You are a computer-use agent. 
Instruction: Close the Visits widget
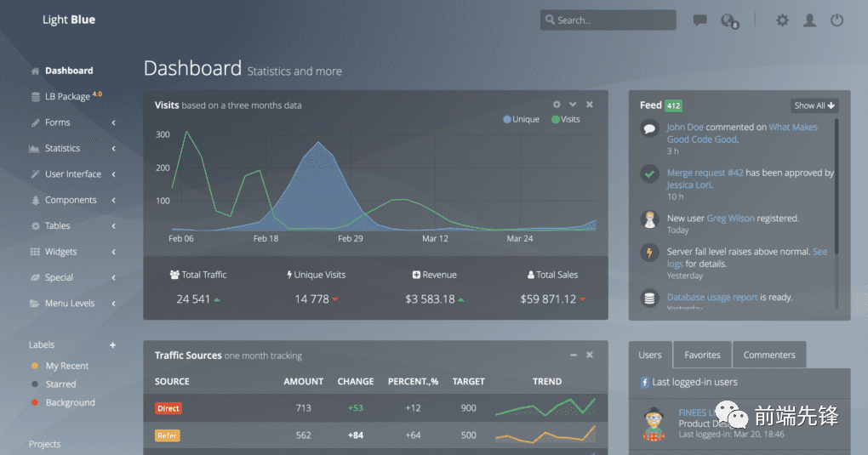[x=590, y=105]
